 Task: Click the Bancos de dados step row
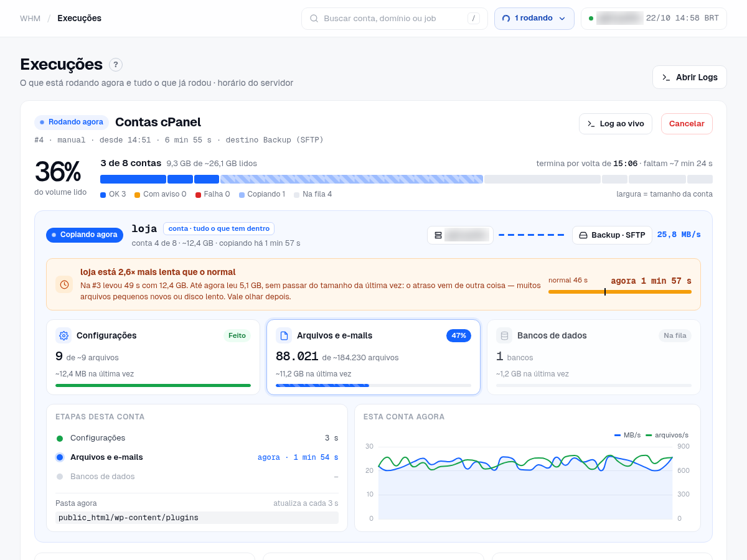click(x=197, y=477)
